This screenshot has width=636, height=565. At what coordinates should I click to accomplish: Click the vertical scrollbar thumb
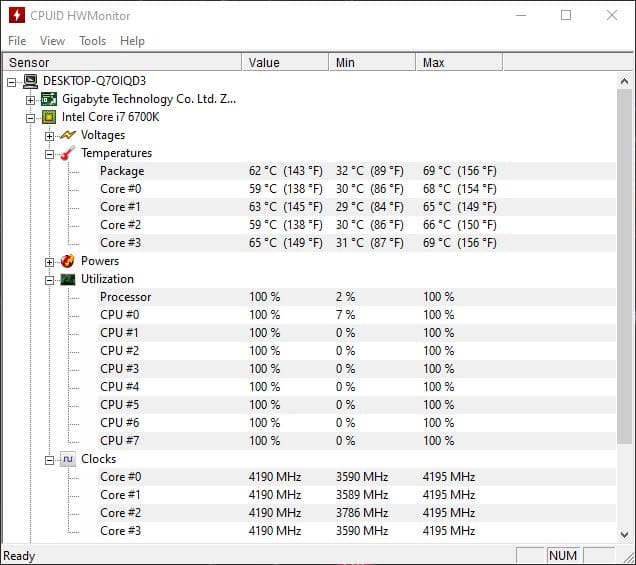(x=626, y=260)
